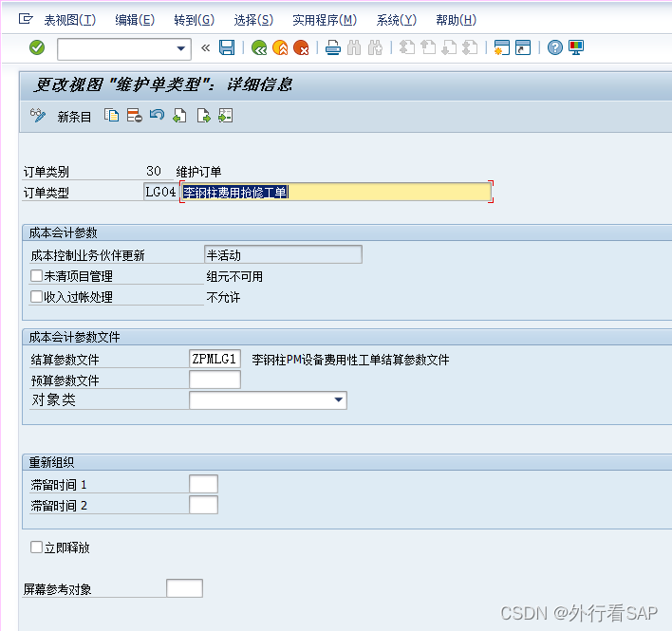Click the 李钢柱PM设备费用性工单结算参数文件 description
Viewport: 672px width, 631px height.
[350, 360]
